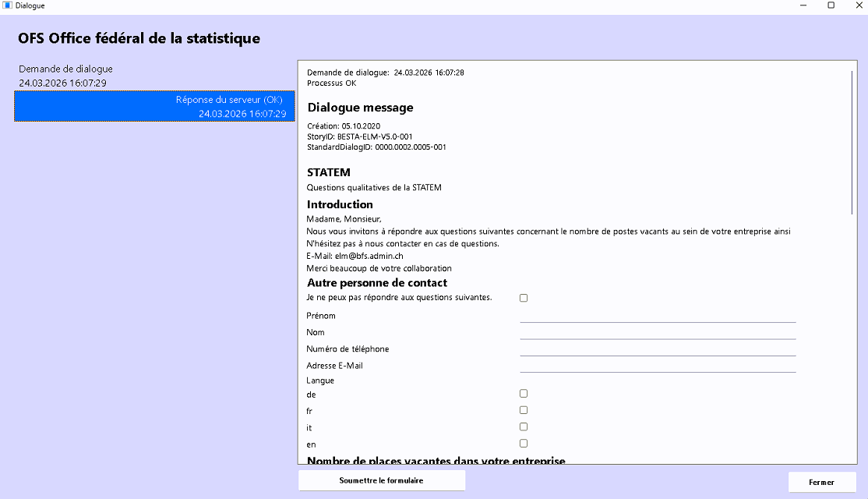Check 'Je ne peux pas répondre' checkbox
Screen dimensions: 868x499
coord(524,298)
